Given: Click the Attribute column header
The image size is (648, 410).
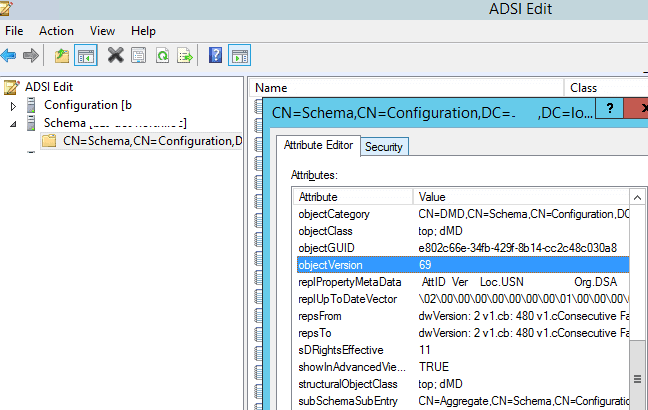Looking at the screenshot, I should click(353, 197).
